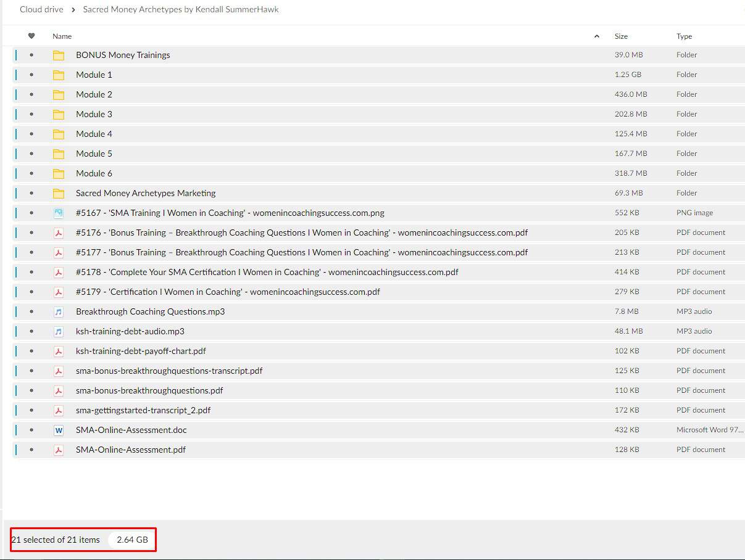Toggle favorite dot for Module 6 row
Screen dimensions: 745x560
[x=31, y=173]
